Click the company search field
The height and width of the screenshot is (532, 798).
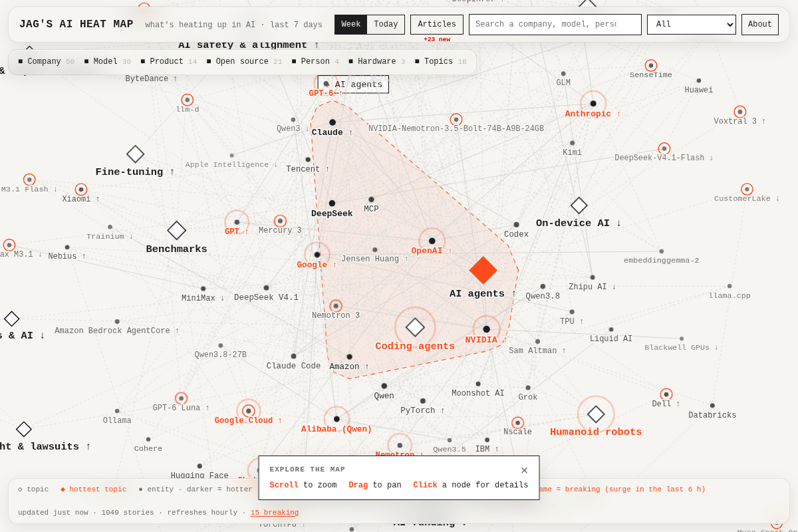coord(555,25)
